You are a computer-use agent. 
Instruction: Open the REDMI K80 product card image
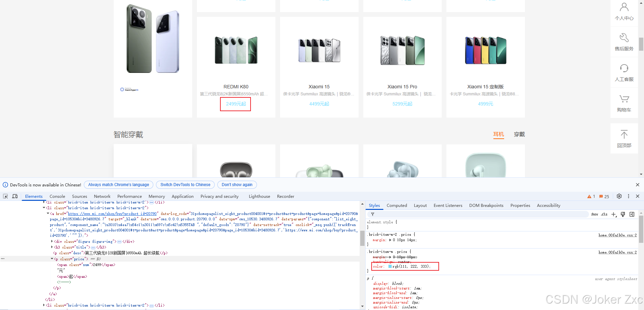coord(236,50)
